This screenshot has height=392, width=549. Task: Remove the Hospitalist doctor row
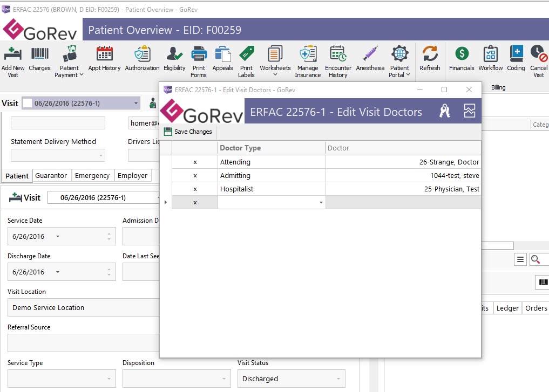[195, 189]
